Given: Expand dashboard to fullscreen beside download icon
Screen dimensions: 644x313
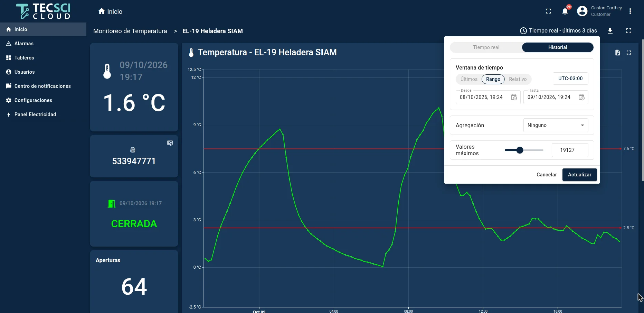Looking at the screenshot, I should coord(629,31).
